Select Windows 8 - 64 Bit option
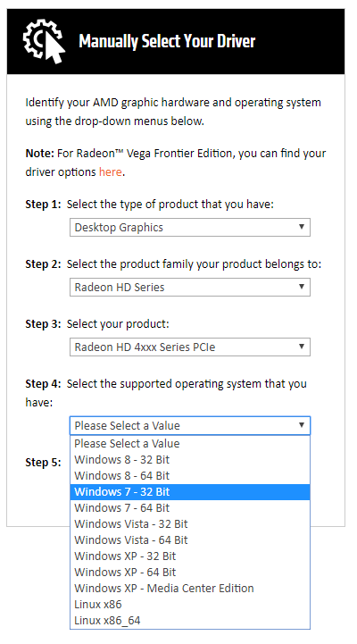357x644 pixels. (x=190, y=475)
